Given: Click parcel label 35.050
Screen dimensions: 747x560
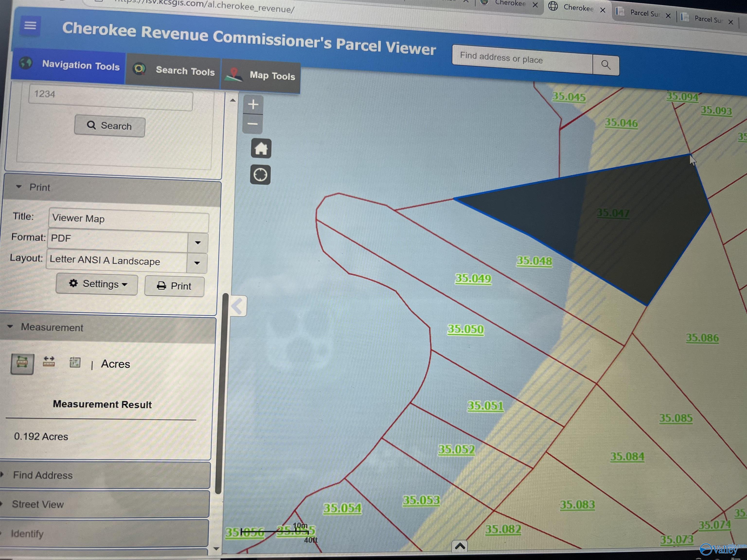Looking at the screenshot, I should pyautogui.click(x=466, y=329).
